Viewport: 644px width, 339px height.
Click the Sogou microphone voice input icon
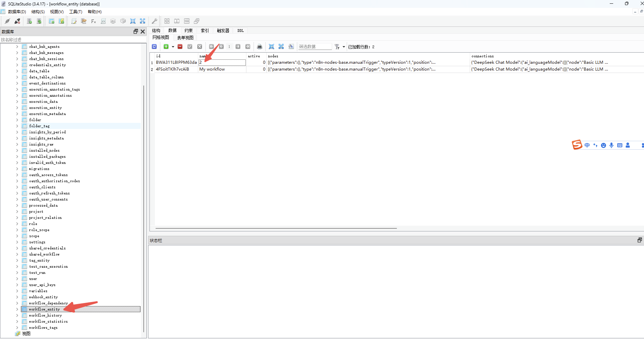[x=611, y=145]
